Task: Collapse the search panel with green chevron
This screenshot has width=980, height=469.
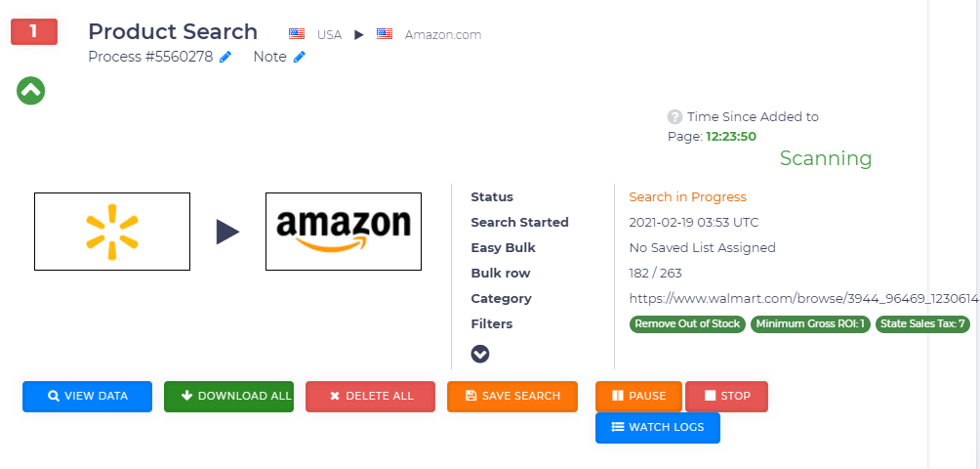Action: 31,91
